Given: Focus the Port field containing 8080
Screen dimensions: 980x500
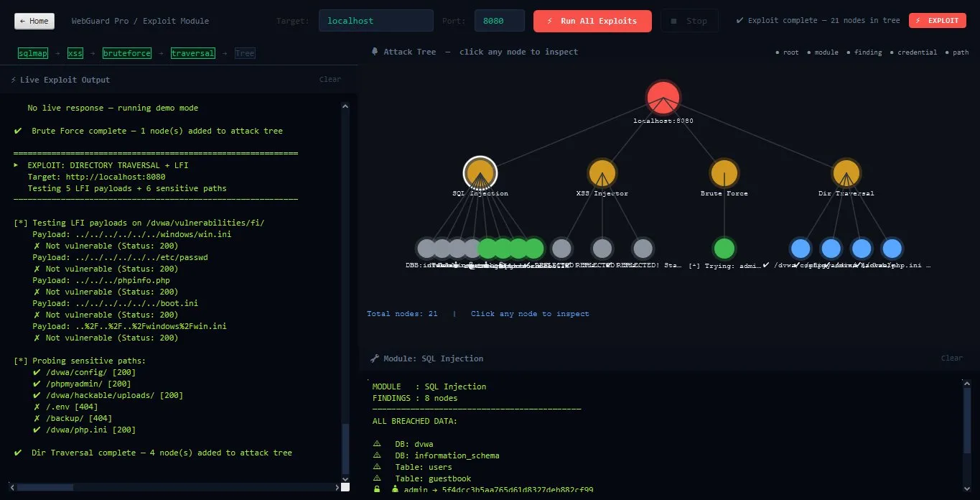Looking at the screenshot, I should [500, 21].
